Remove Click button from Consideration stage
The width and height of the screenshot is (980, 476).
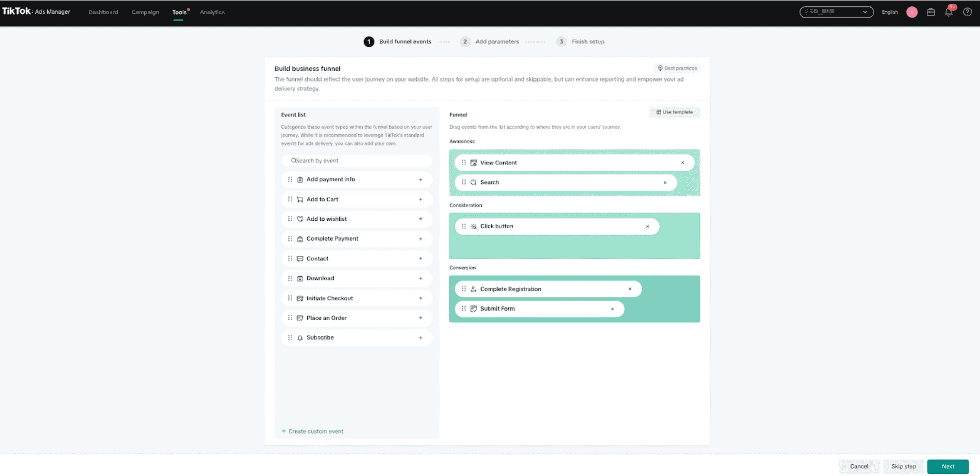click(x=647, y=226)
